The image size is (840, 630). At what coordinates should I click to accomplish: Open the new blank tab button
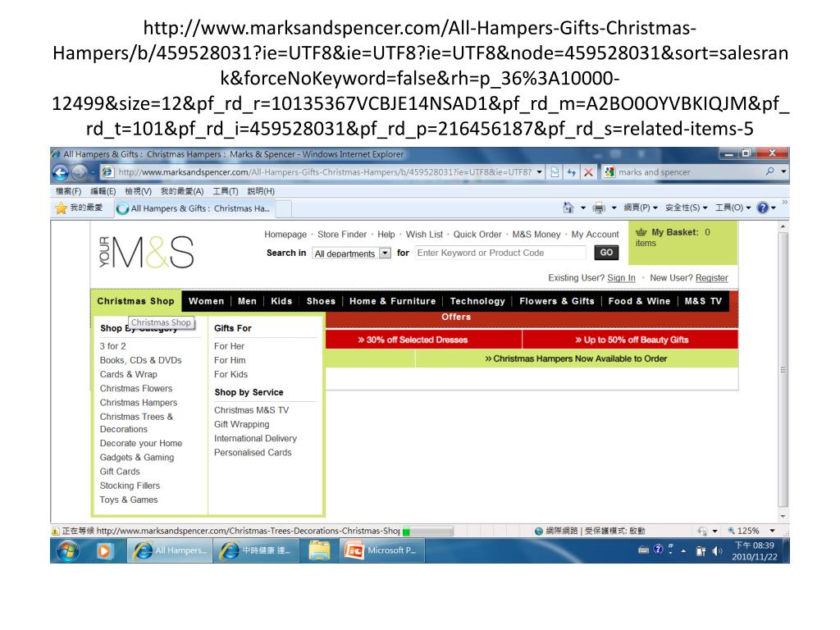coord(284,208)
